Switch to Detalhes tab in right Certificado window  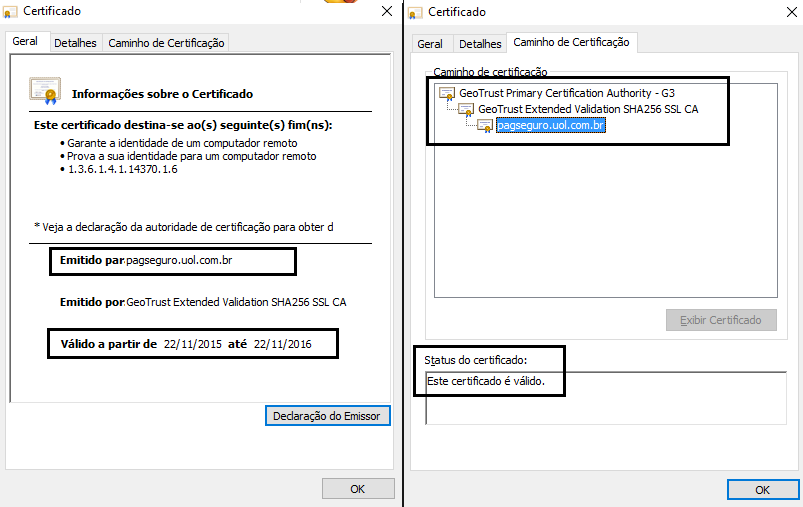point(480,44)
